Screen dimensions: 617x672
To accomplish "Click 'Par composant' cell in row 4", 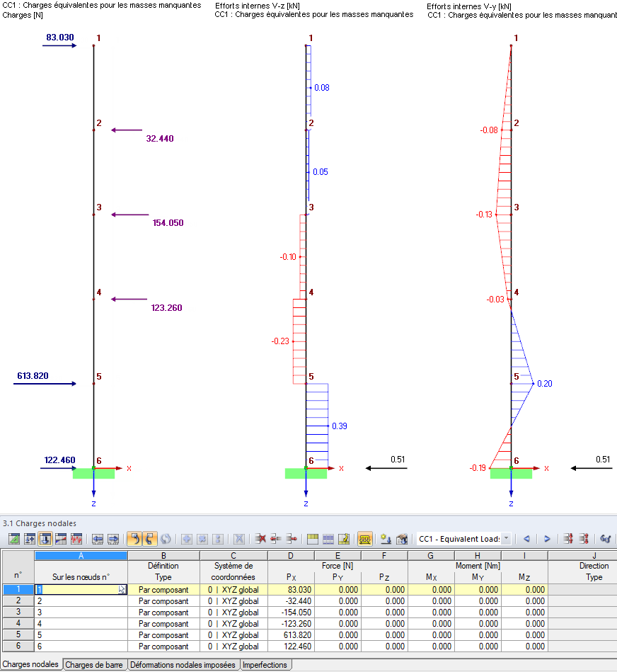I will pos(163,624).
